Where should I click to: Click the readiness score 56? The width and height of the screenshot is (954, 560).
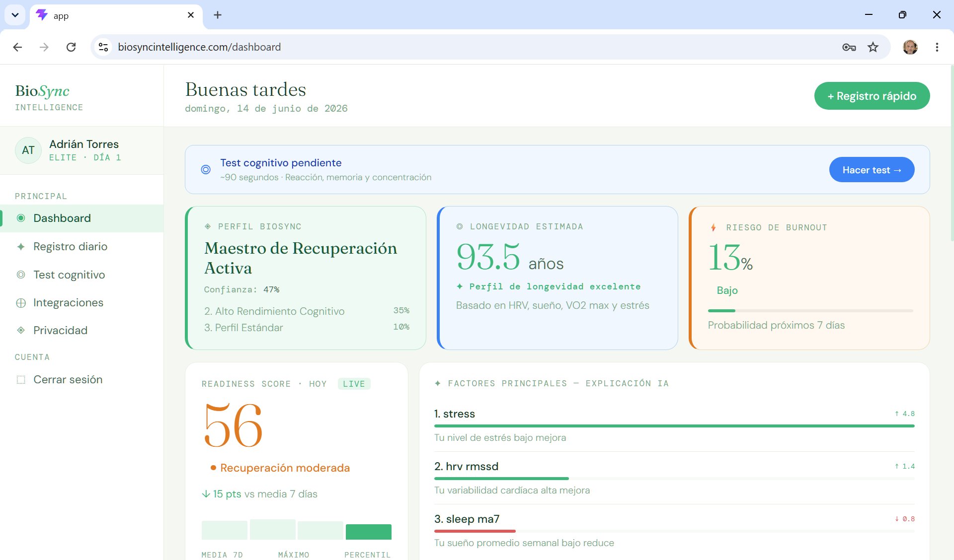tap(233, 425)
